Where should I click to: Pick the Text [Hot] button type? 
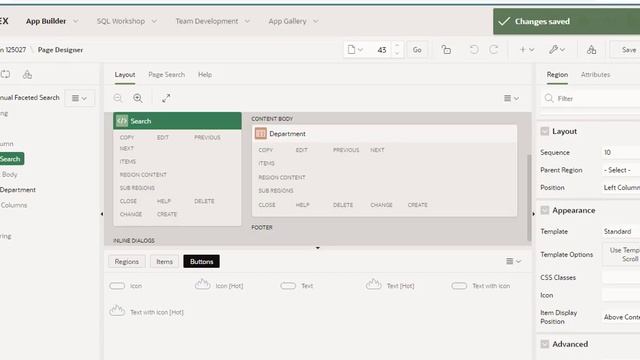point(390,285)
